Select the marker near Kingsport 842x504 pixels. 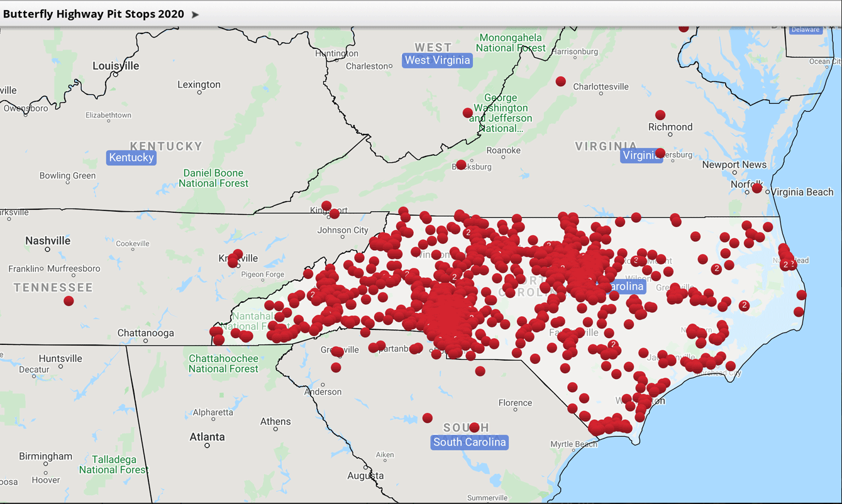pos(326,205)
